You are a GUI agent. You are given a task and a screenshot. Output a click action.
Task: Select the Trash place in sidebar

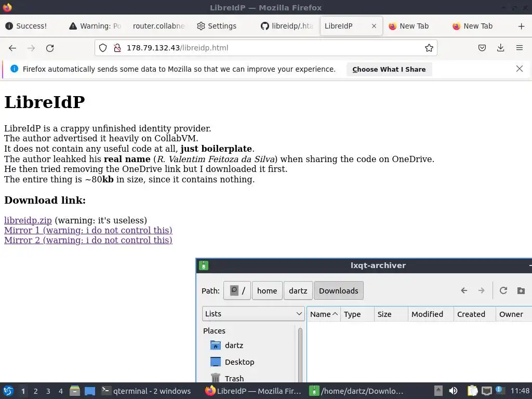tap(227, 378)
